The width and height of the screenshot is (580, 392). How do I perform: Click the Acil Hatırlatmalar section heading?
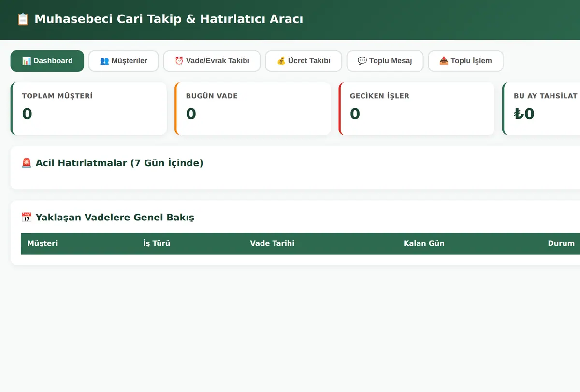pos(119,163)
